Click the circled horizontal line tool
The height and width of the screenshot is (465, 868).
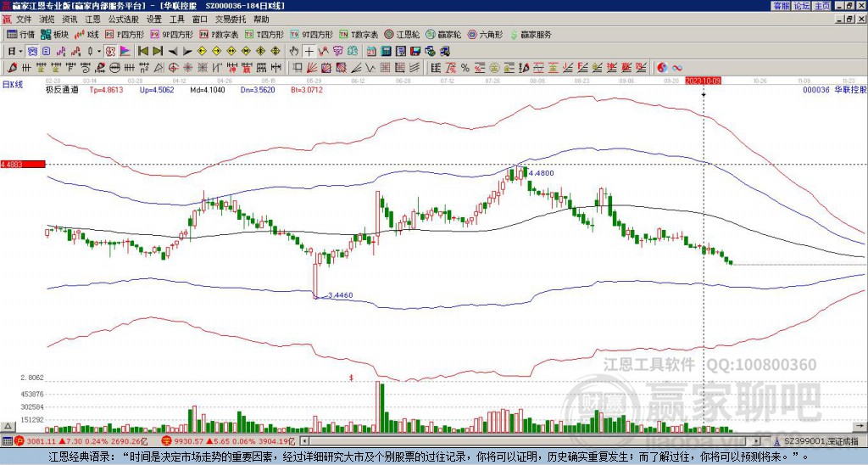(114, 68)
